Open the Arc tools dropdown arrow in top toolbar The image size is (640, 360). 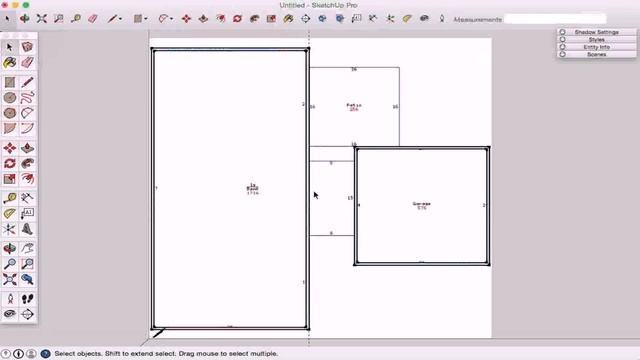(x=171, y=19)
